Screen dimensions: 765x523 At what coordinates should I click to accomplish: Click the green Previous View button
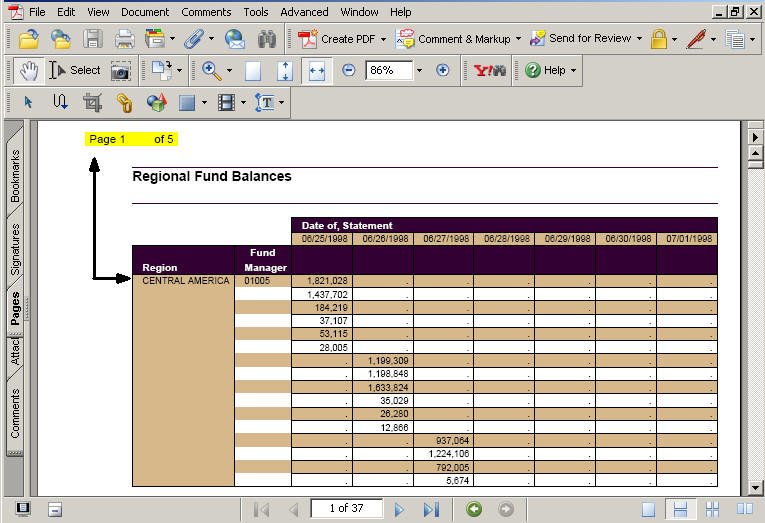[474, 509]
